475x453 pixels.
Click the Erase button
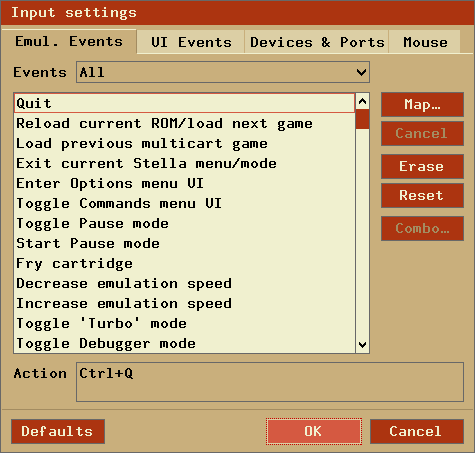[x=422, y=166]
